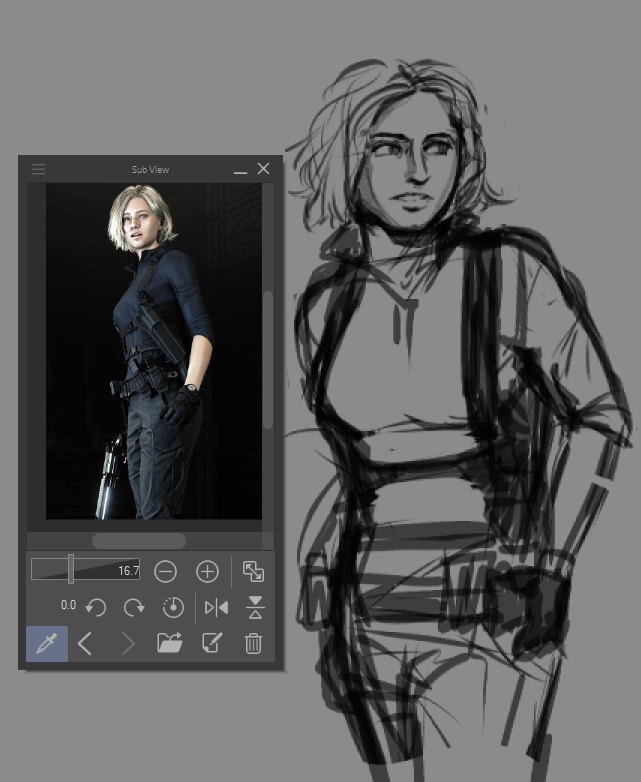Delete the current Sub View image

[253, 643]
